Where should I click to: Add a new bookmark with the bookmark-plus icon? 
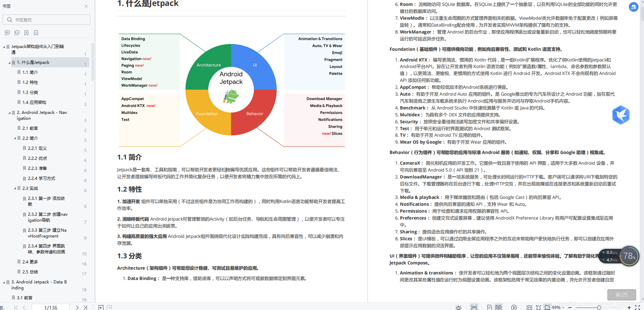tap(27, 33)
